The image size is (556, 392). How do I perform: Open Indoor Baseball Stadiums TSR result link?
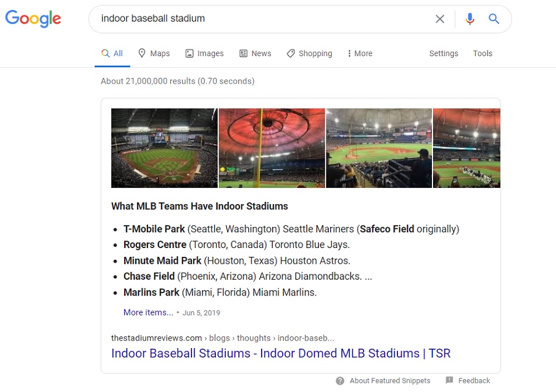point(281,353)
